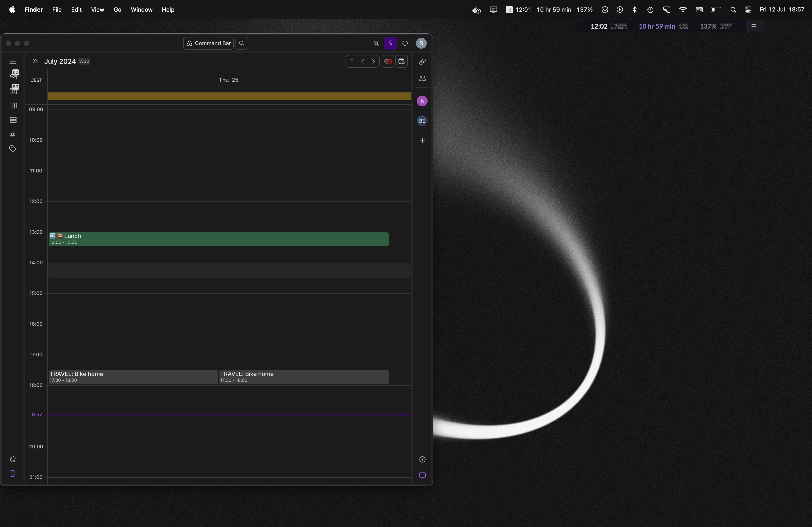812x527 pixels.
Task: Open the Command Bar
Action: click(x=208, y=43)
